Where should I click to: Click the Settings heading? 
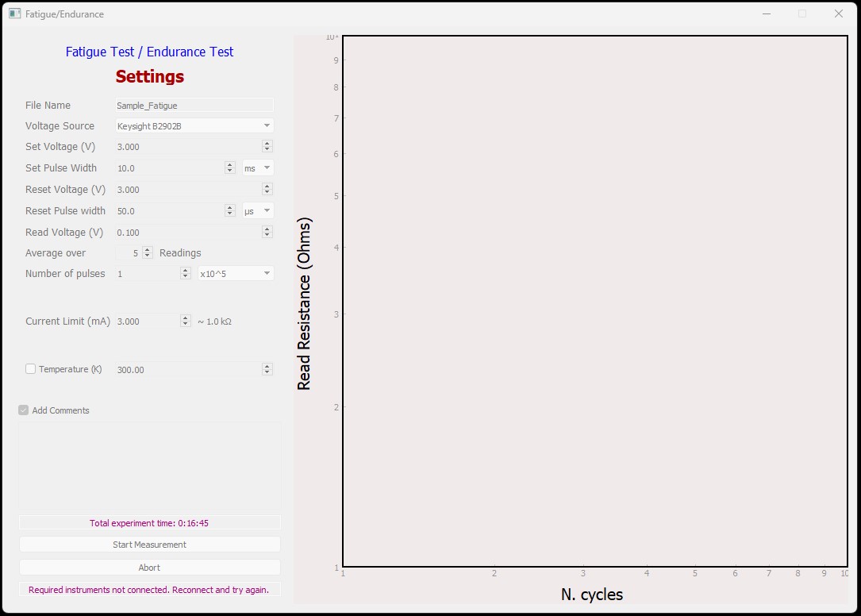[x=149, y=76]
